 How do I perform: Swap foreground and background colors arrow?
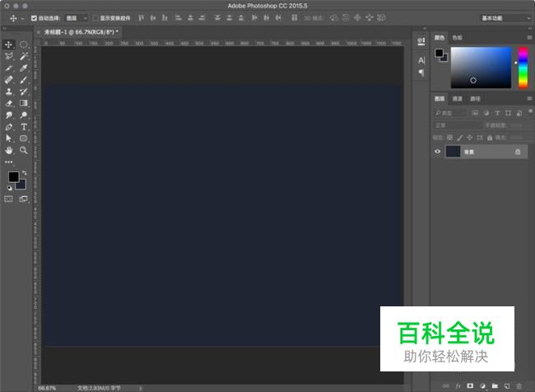point(24,173)
